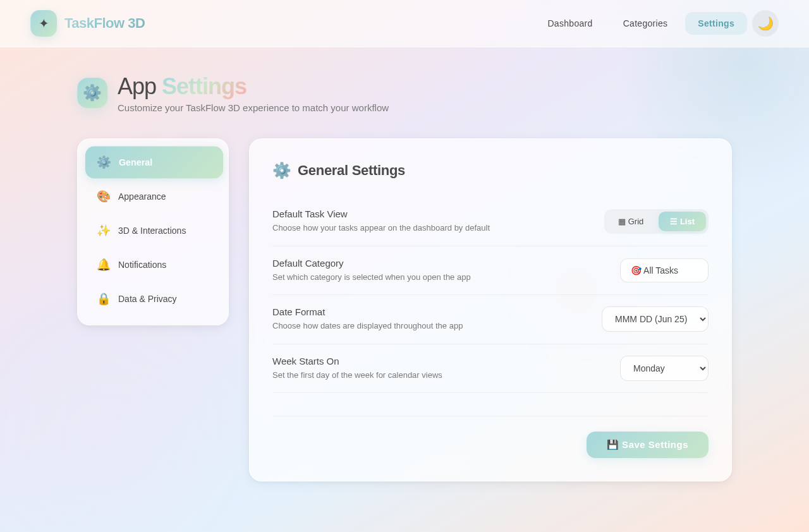Select List as the default task view
This screenshot has height=532, width=809.
click(x=682, y=221)
